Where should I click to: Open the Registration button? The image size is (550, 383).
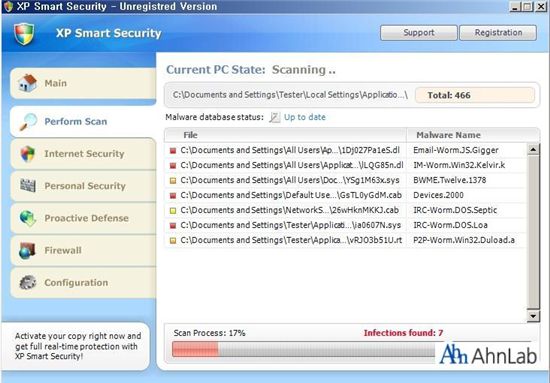pyautogui.click(x=498, y=33)
